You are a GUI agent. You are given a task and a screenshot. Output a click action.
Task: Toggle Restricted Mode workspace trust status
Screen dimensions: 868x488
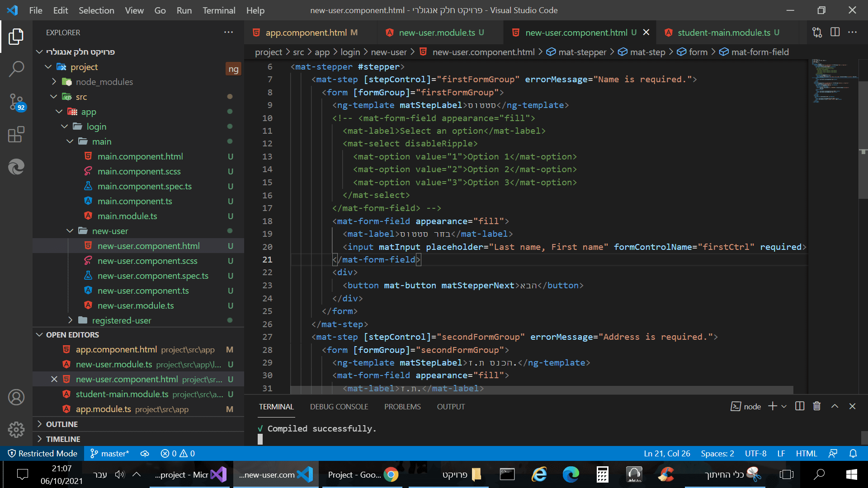[42, 453]
